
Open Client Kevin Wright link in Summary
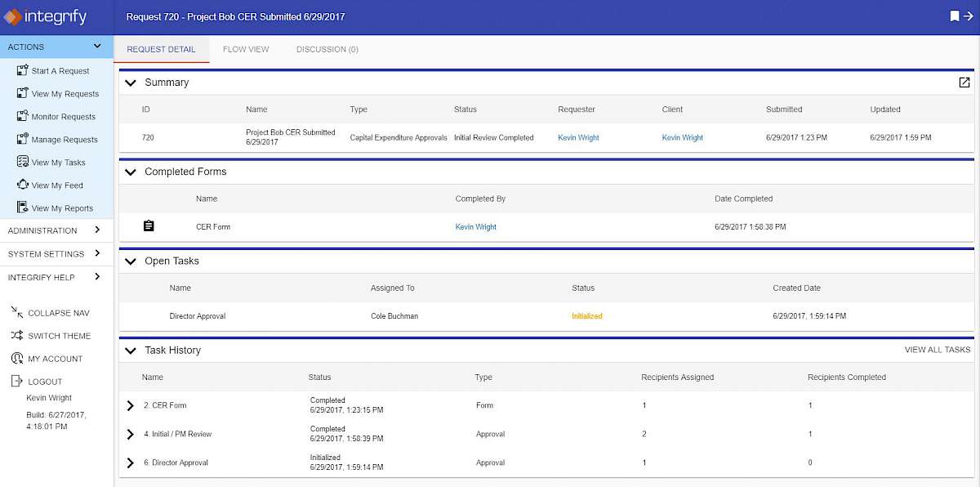pos(683,137)
